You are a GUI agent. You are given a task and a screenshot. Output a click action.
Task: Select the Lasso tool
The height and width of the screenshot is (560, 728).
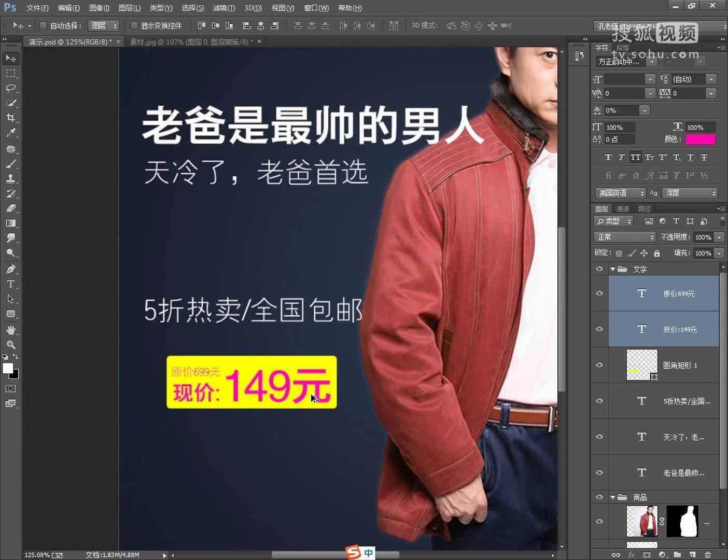point(10,88)
